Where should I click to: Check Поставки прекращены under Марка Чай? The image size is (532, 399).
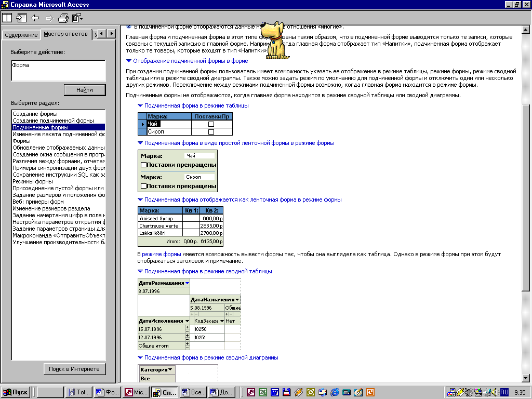coord(143,165)
